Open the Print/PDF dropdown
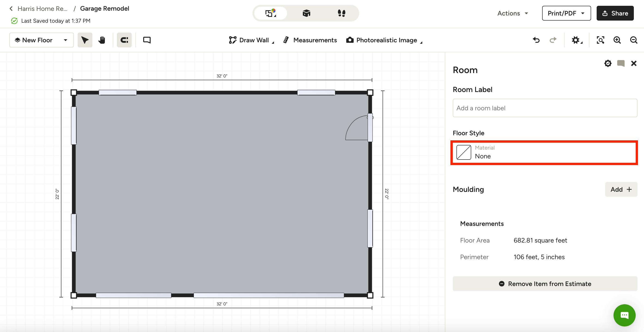 [x=566, y=13]
